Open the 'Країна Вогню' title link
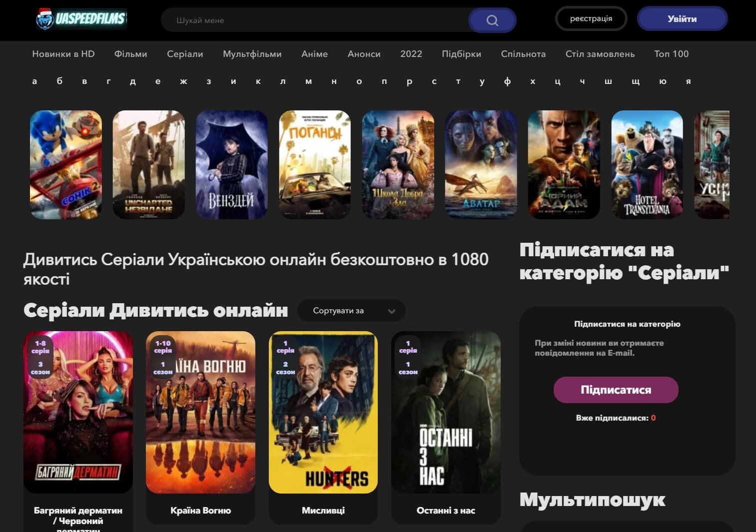The height and width of the screenshot is (532, 756). pos(200,511)
